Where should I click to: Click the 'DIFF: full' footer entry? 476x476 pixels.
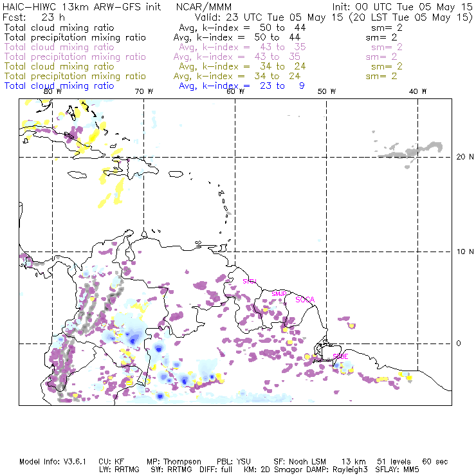pos(216,470)
